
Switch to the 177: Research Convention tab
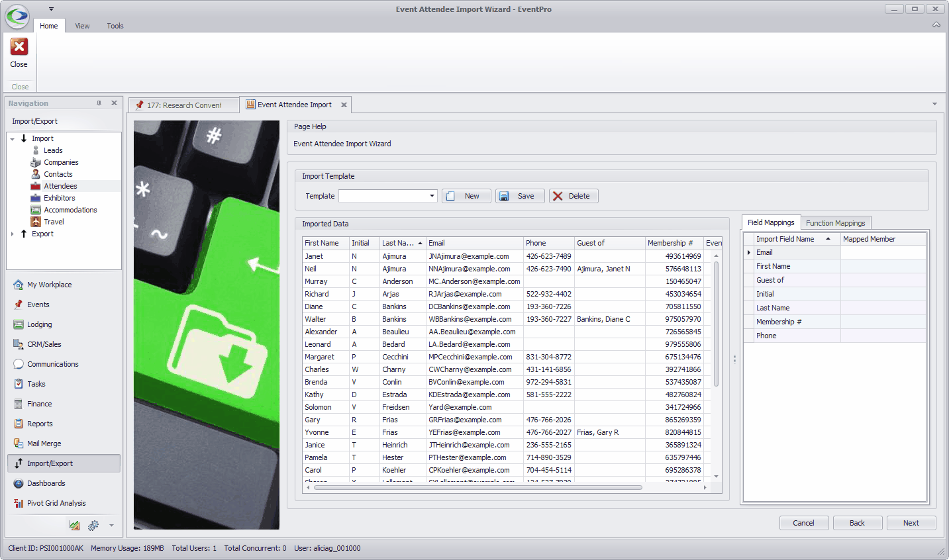[x=183, y=105]
